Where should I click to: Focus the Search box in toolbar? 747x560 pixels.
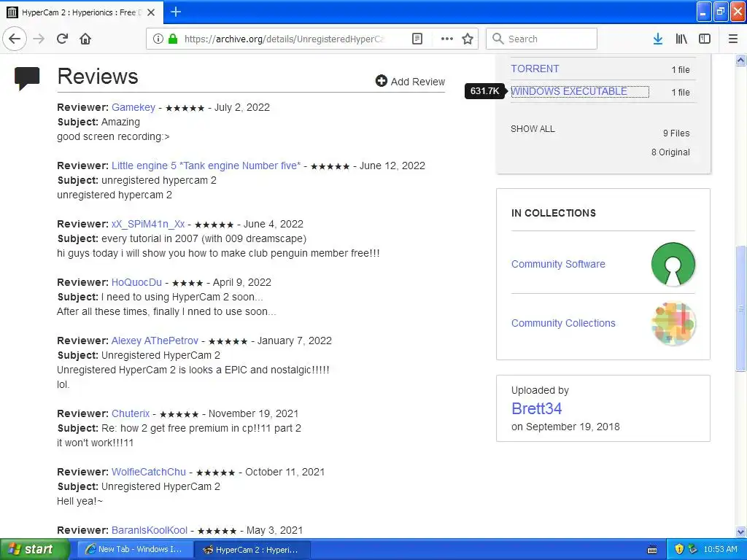(541, 39)
